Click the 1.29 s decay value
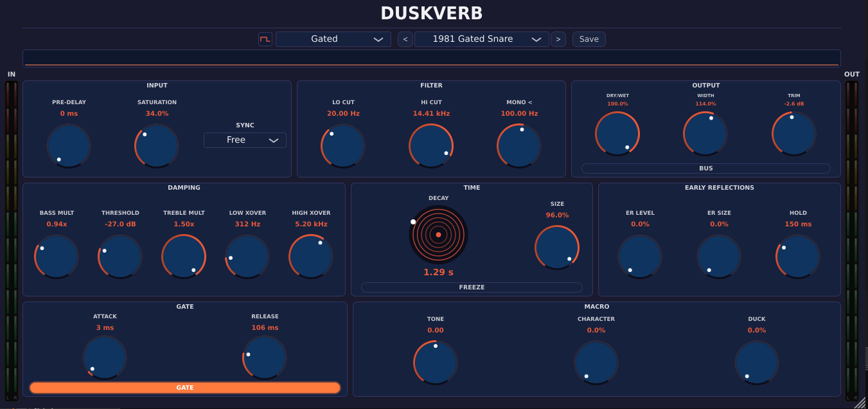The height and width of the screenshot is (409, 868). pos(438,272)
